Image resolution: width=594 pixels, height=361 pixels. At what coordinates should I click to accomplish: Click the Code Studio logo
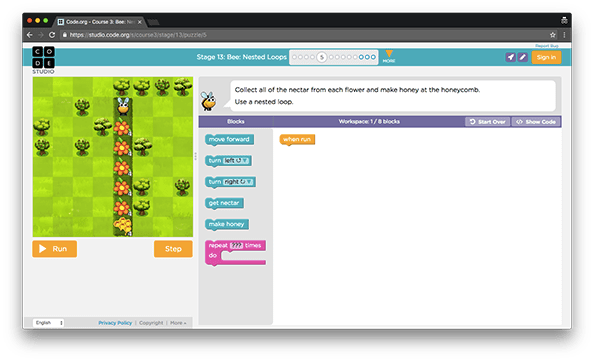click(43, 60)
